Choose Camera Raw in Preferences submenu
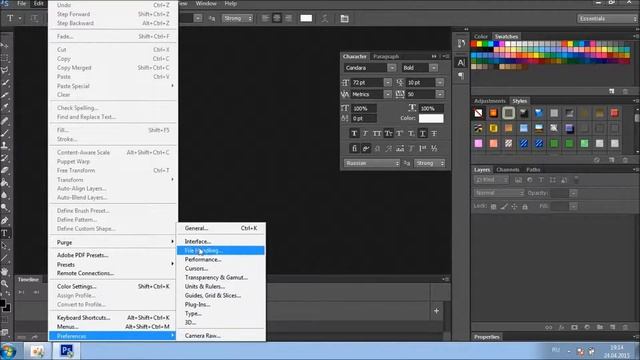This screenshot has width=640, height=360. [x=220, y=336]
